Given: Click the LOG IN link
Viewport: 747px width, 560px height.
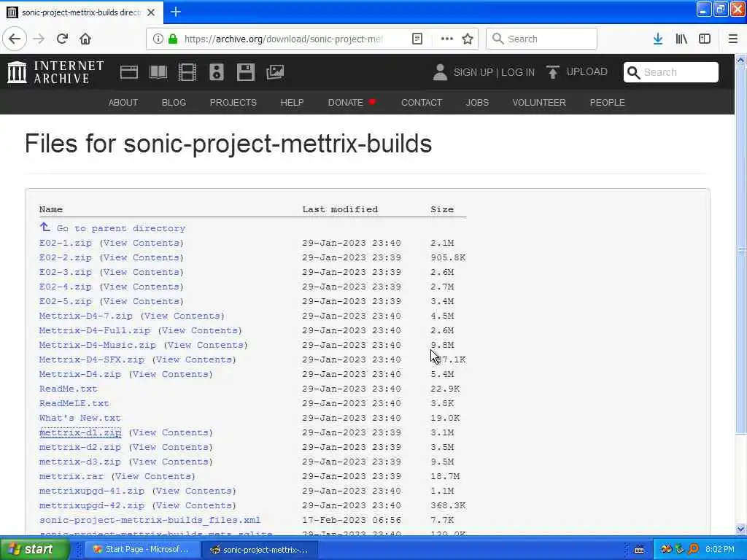Looking at the screenshot, I should point(518,72).
